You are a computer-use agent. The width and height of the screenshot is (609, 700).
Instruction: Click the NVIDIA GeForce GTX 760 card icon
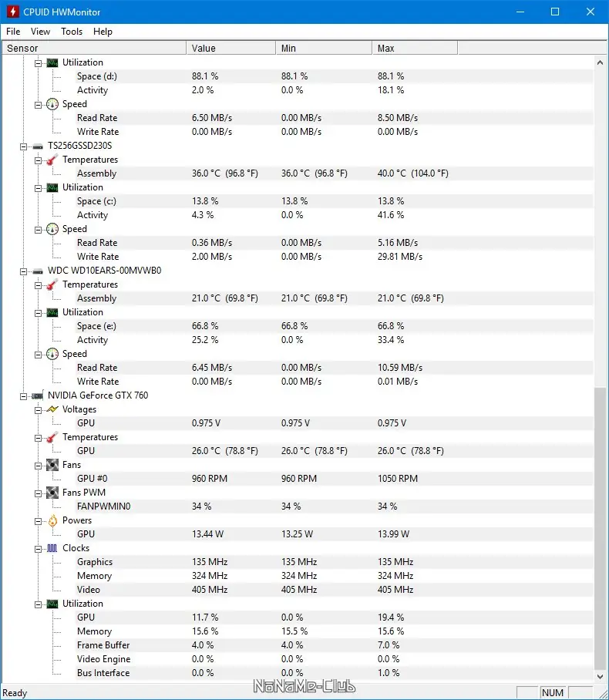37,395
